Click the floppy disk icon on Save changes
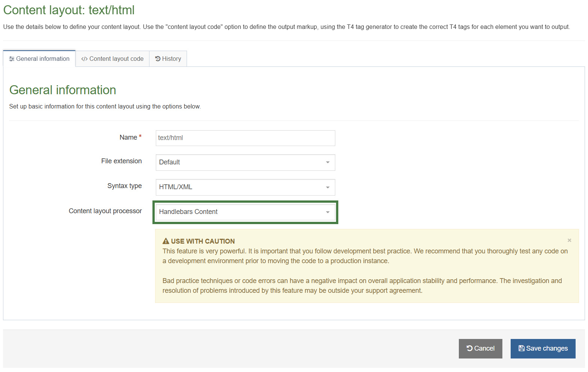The height and width of the screenshot is (372, 588). coord(521,348)
